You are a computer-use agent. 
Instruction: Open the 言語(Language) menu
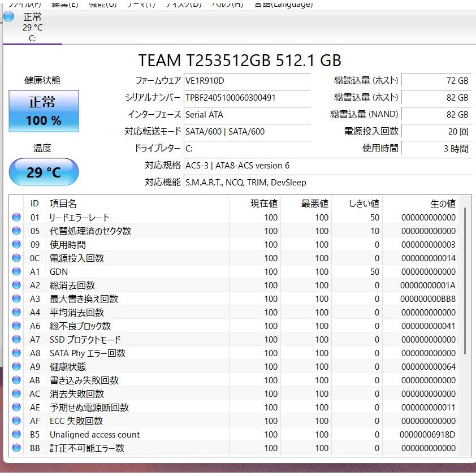(x=284, y=4)
